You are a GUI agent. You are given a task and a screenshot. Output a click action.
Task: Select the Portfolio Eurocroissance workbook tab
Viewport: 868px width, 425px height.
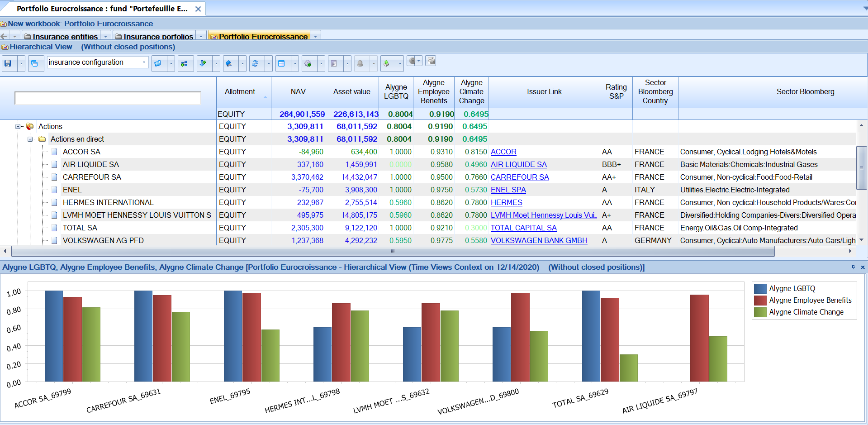point(259,36)
